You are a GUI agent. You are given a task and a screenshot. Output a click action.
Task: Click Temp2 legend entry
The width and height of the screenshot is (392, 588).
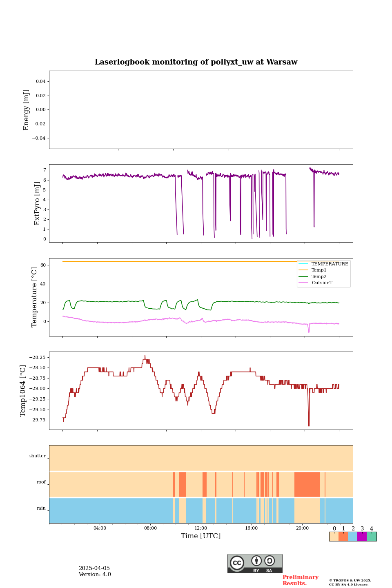click(x=313, y=277)
